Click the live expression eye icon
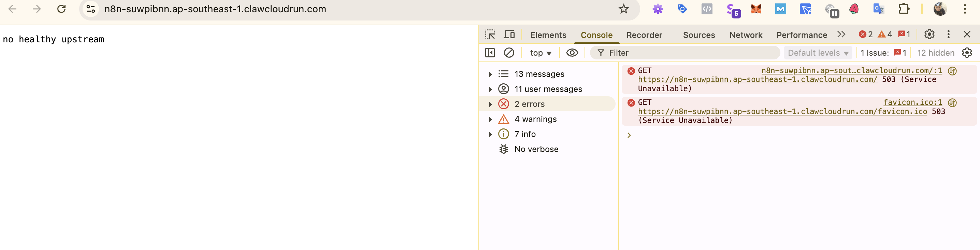Viewport: 980px width, 250px height. (572, 53)
